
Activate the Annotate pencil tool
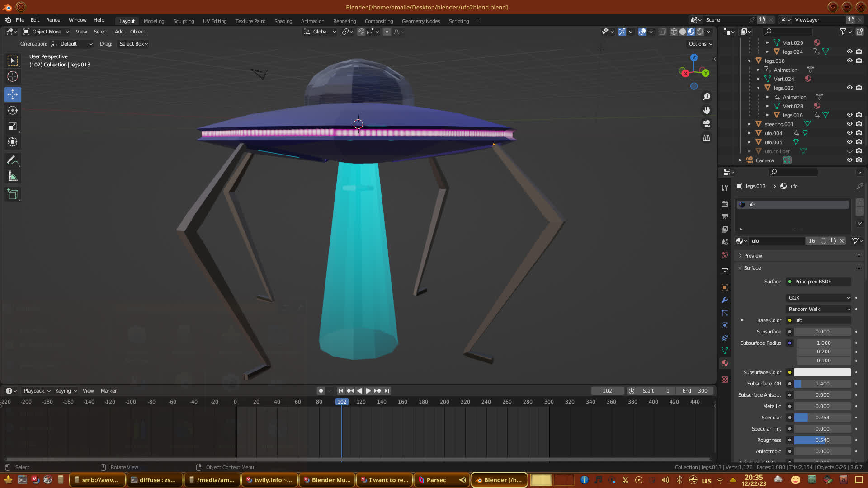(13, 160)
